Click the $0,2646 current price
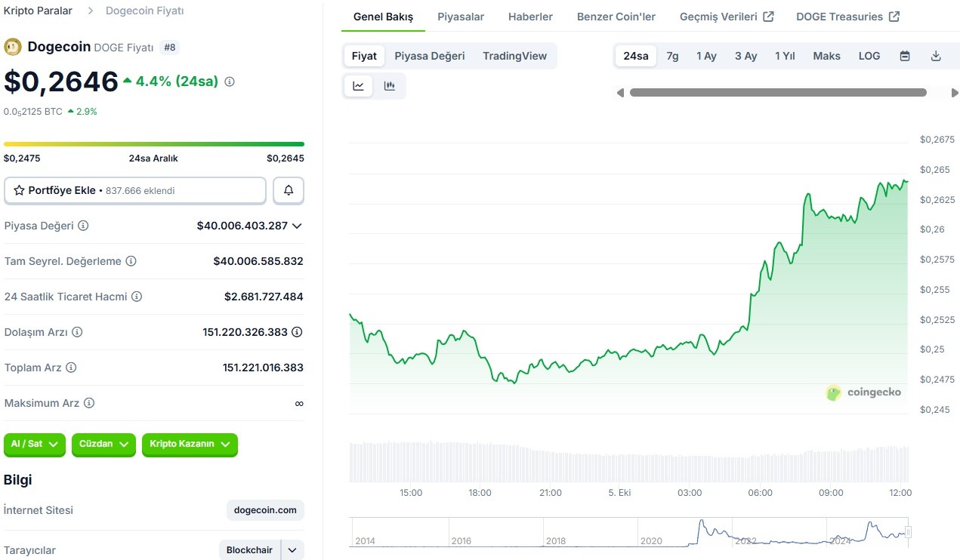Viewport: 960px width, 560px height. click(x=61, y=82)
